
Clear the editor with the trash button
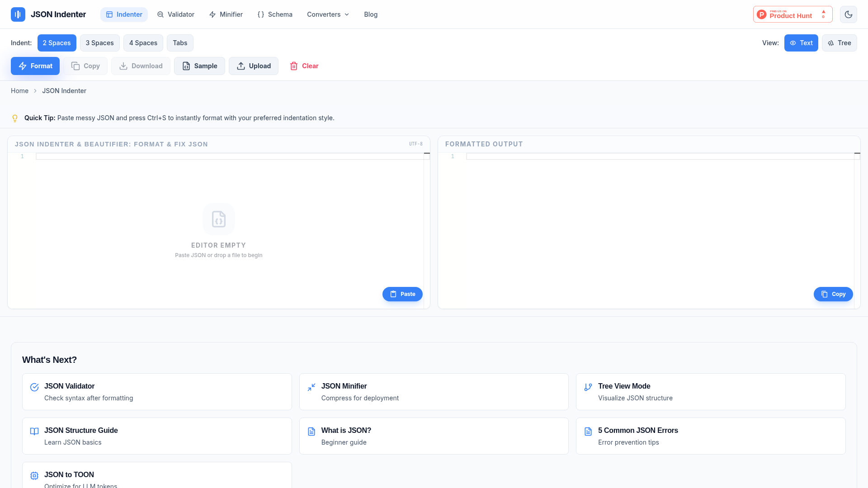[304, 66]
